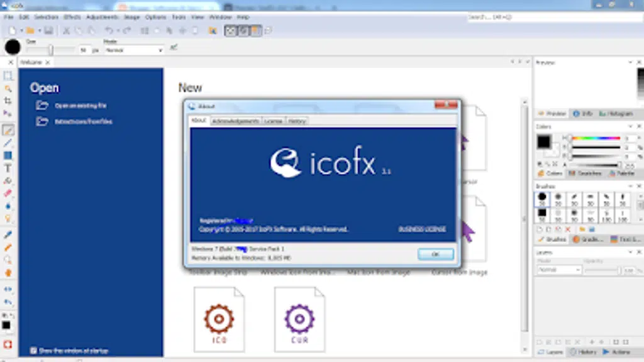The width and height of the screenshot is (644, 362).
Task: Redo using the toolbar arrow
Action: (x=127, y=31)
